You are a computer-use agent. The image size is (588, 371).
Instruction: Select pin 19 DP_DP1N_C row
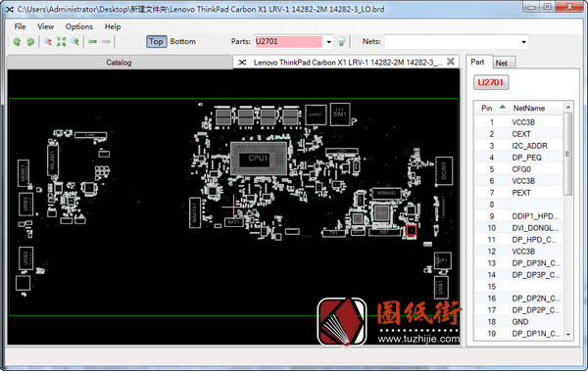[x=519, y=334]
